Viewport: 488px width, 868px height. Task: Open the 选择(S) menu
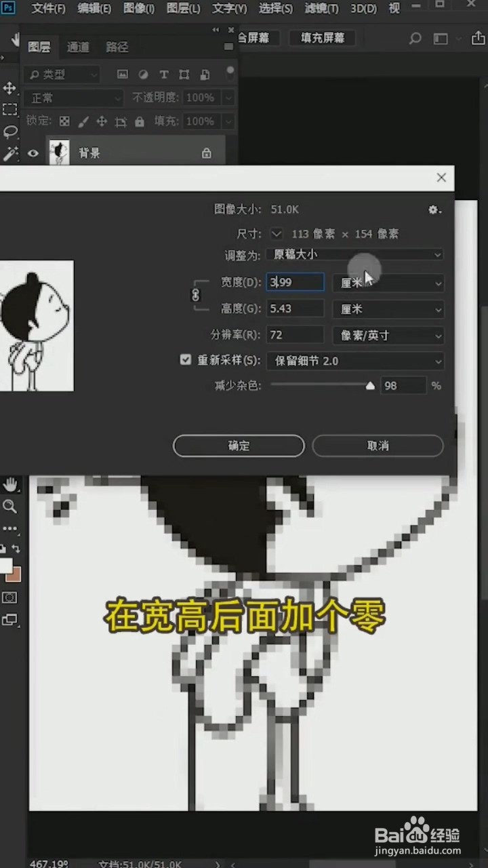coord(276,9)
